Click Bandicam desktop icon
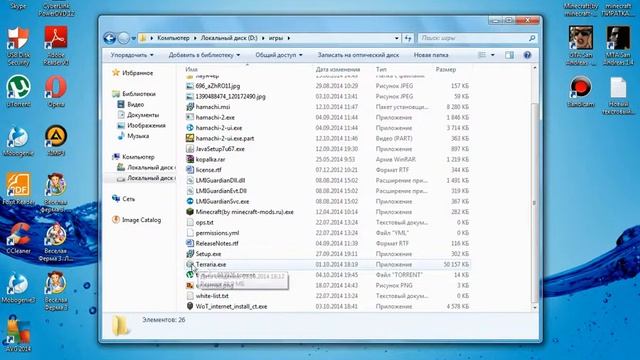The width and height of the screenshot is (640, 360). [580, 91]
